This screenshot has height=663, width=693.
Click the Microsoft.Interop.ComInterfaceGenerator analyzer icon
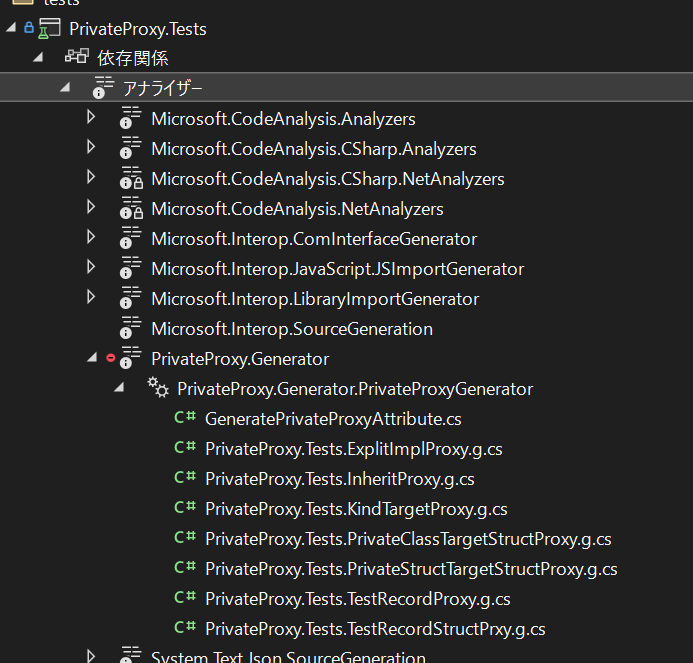click(130, 238)
